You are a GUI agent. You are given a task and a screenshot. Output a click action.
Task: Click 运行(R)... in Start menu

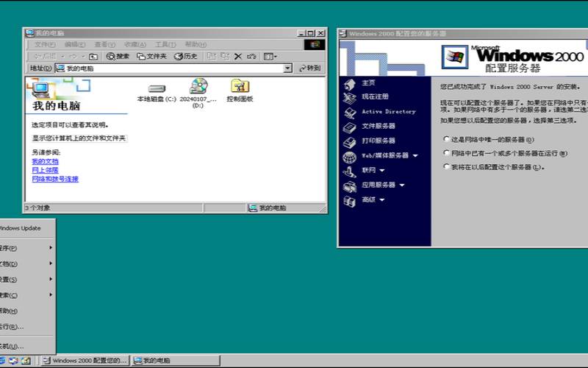tap(27, 327)
